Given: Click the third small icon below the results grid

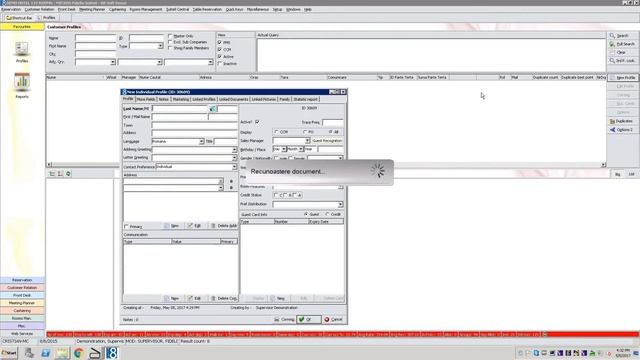Looking at the screenshot, I should coord(68,174).
